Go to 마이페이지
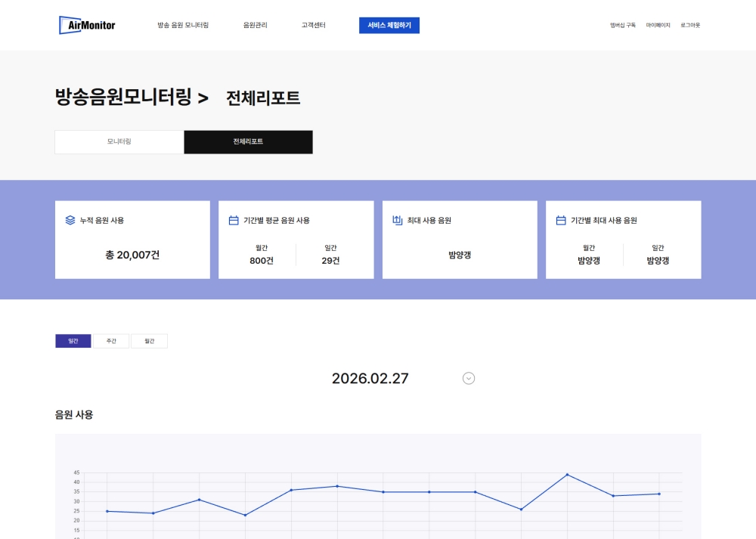 pos(658,26)
